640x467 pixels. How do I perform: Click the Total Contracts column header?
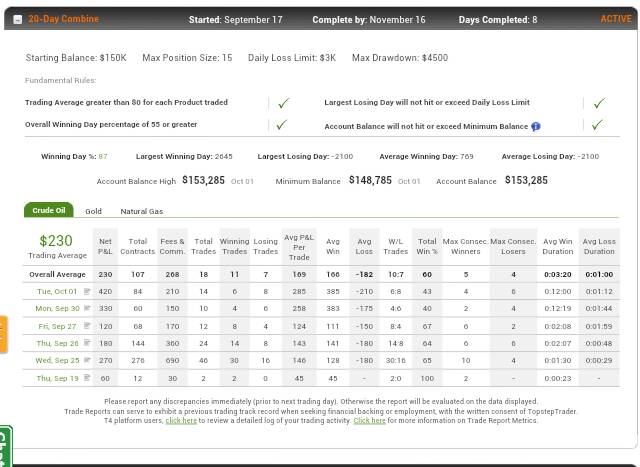[138, 247]
